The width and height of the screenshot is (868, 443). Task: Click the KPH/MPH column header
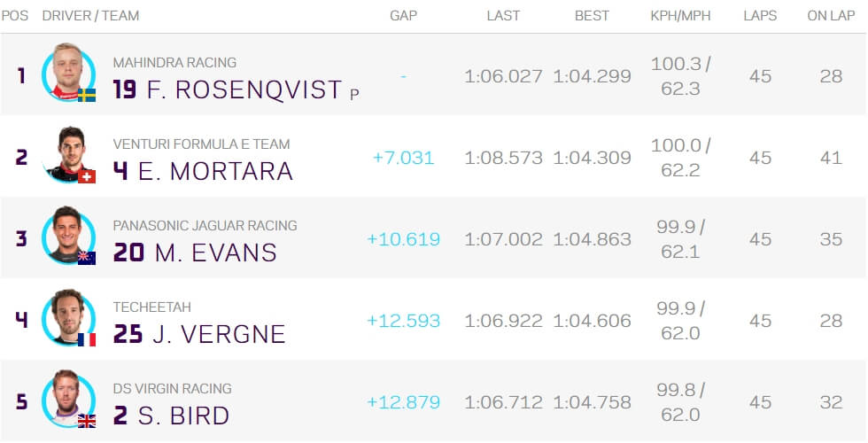680,16
